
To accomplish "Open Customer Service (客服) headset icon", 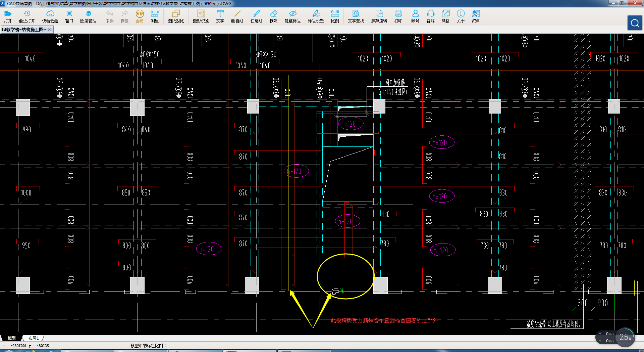I will (430, 16).
